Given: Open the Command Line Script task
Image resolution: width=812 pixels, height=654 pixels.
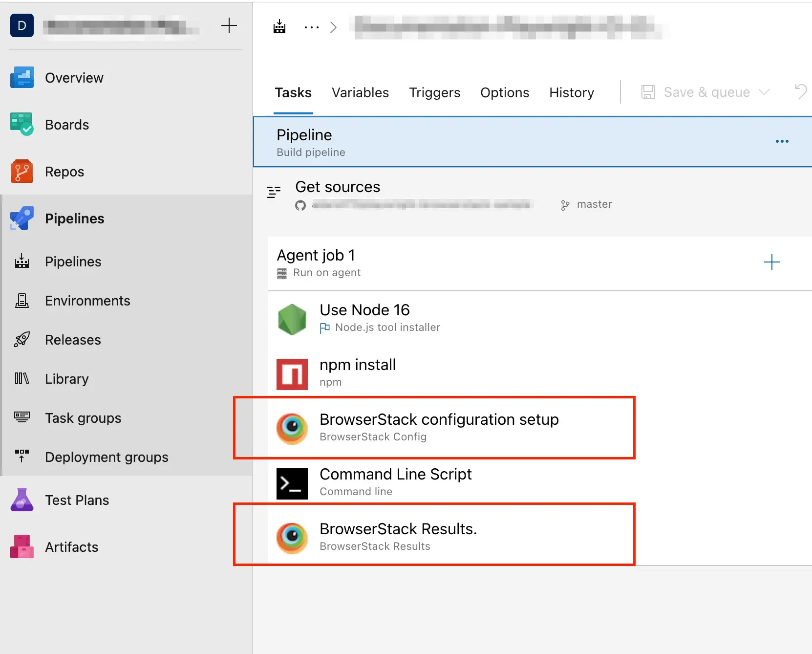Looking at the screenshot, I should (x=395, y=482).
